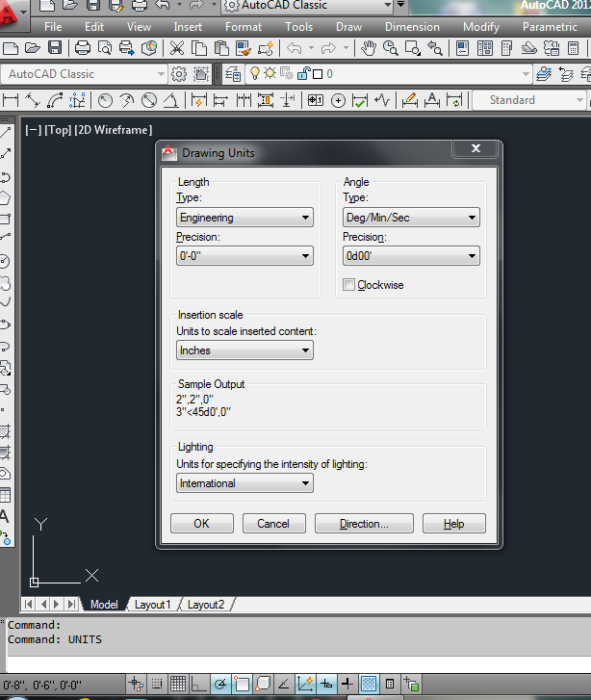Click the Copy icon in standard toolbar
This screenshot has width=591, height=700.
pos(199,48)
